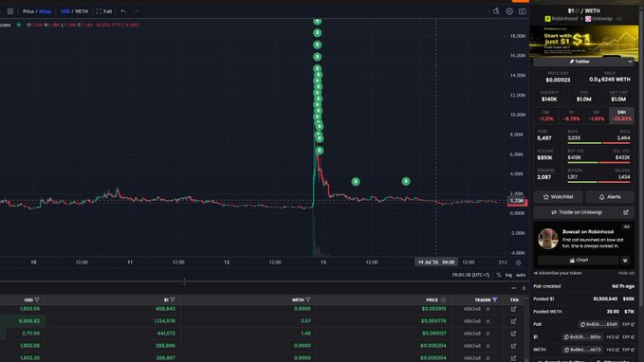This screenshot has width=644, height=362.
Task: Open external link icon beside Trade on Uniswap
Action: [x=626, y=212]
